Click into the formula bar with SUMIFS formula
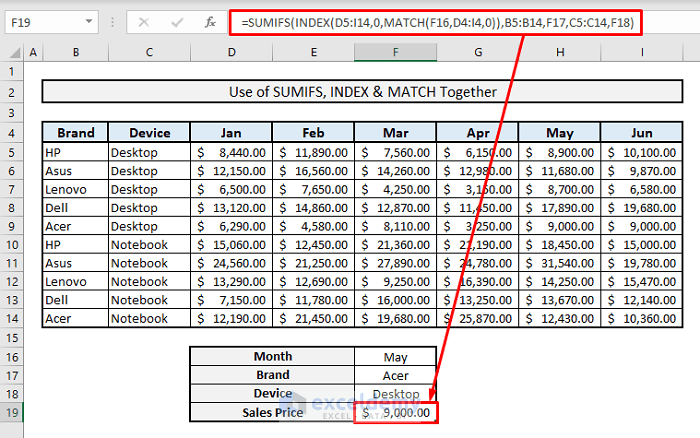Image resolution: width=700 pixels, height=438 pixels. point(437,22)
